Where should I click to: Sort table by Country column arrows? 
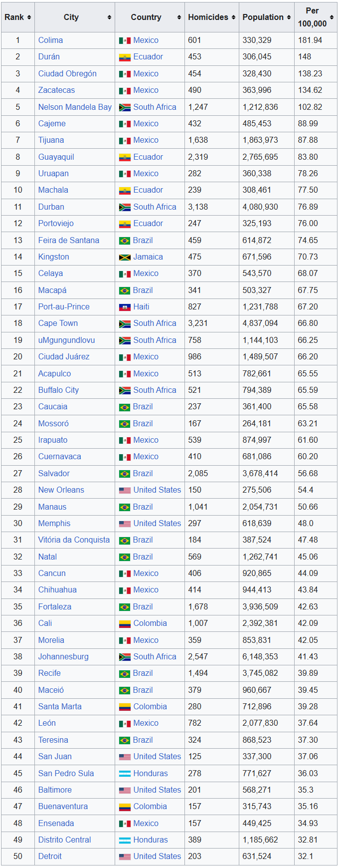click(179, 17)
